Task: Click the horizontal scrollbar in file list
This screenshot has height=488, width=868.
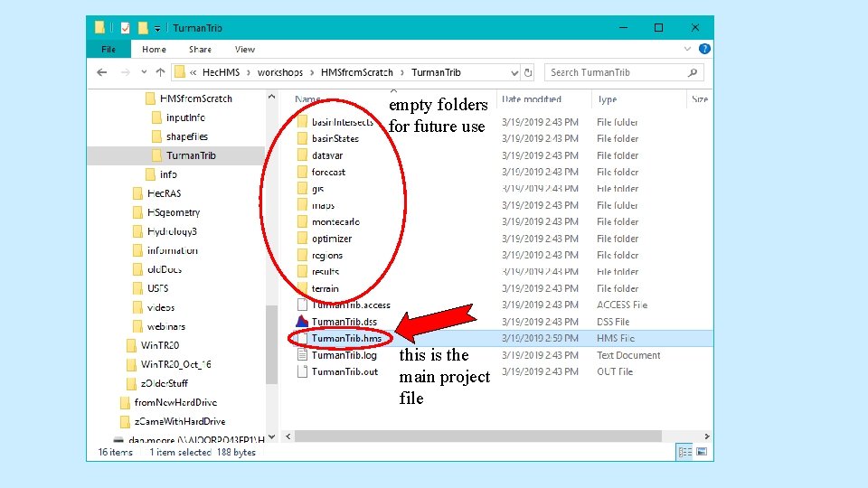Action: click(x=477, y=436)
